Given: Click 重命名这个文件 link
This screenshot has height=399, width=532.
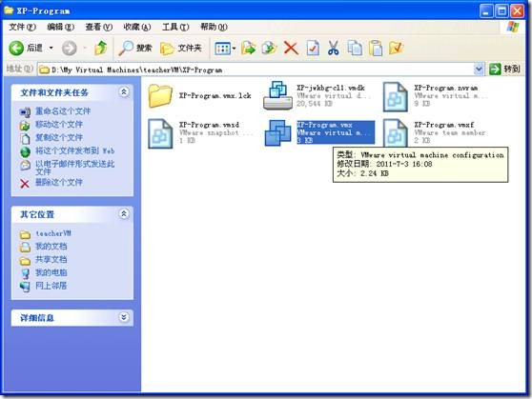Looking at the screenshot, I should (x=63, y=111).
